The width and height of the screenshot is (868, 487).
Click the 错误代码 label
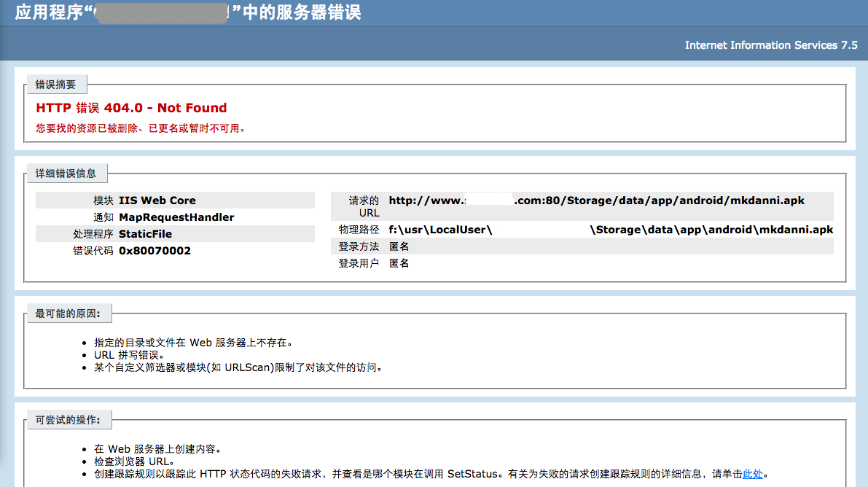click(93, 250)
